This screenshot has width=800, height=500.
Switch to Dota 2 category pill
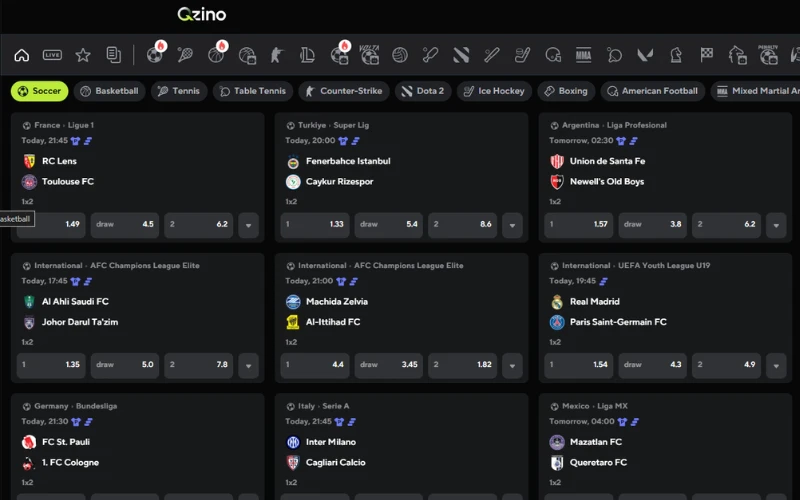[423, 91]
